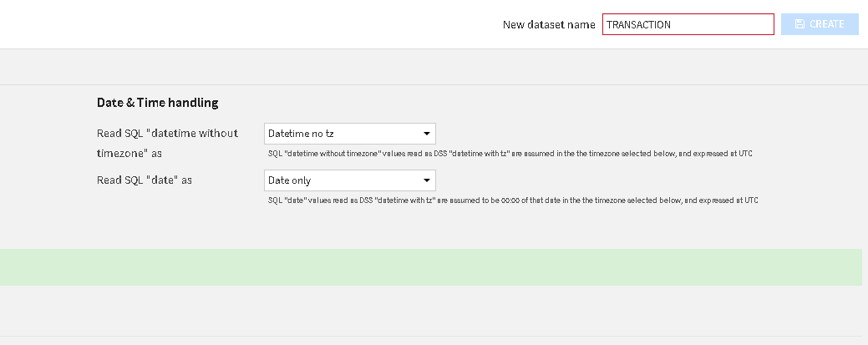
Task: Click the help text under the date dropdown
Action: pyautogui.click(x=511, y=200)
